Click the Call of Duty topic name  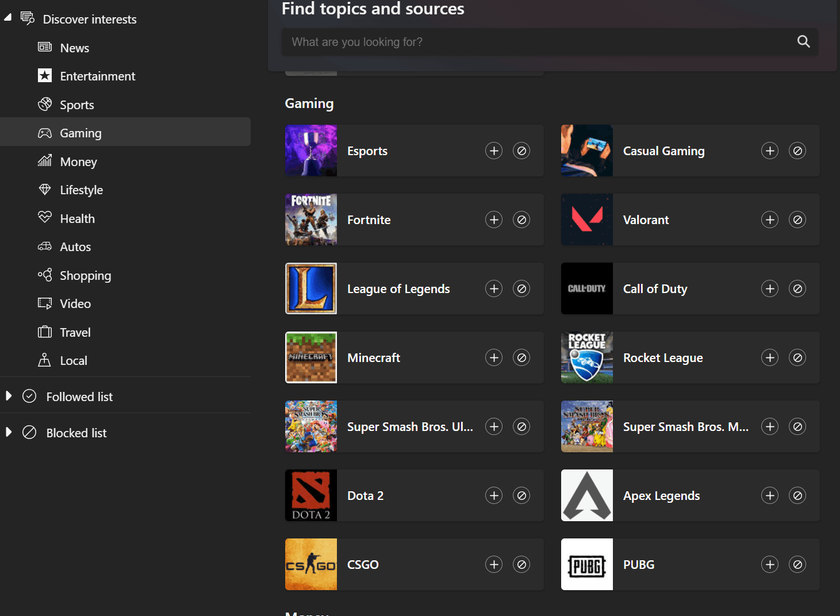(x=655, y=288)
